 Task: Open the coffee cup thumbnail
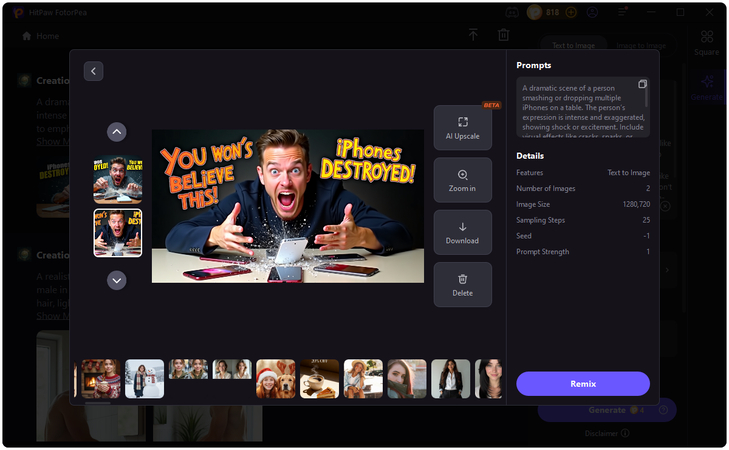pyautogui.click(x=319, y=378)
